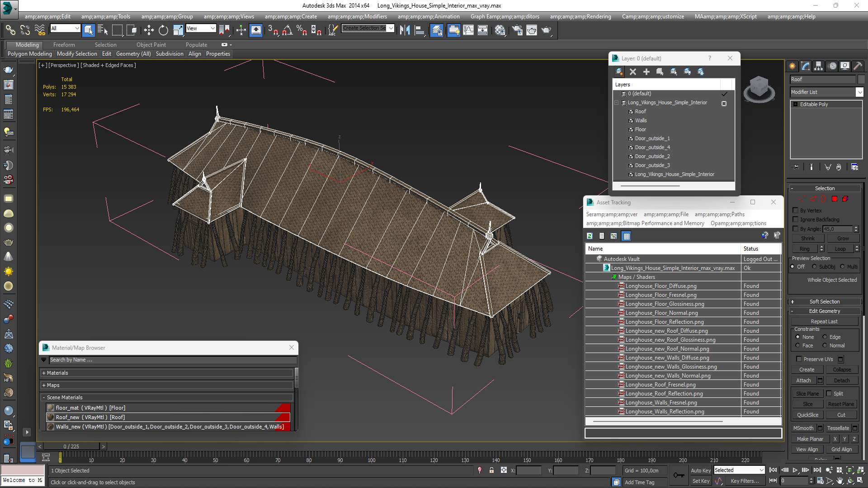
Task: Select Multi preview selection
Action: coord(842,267)
